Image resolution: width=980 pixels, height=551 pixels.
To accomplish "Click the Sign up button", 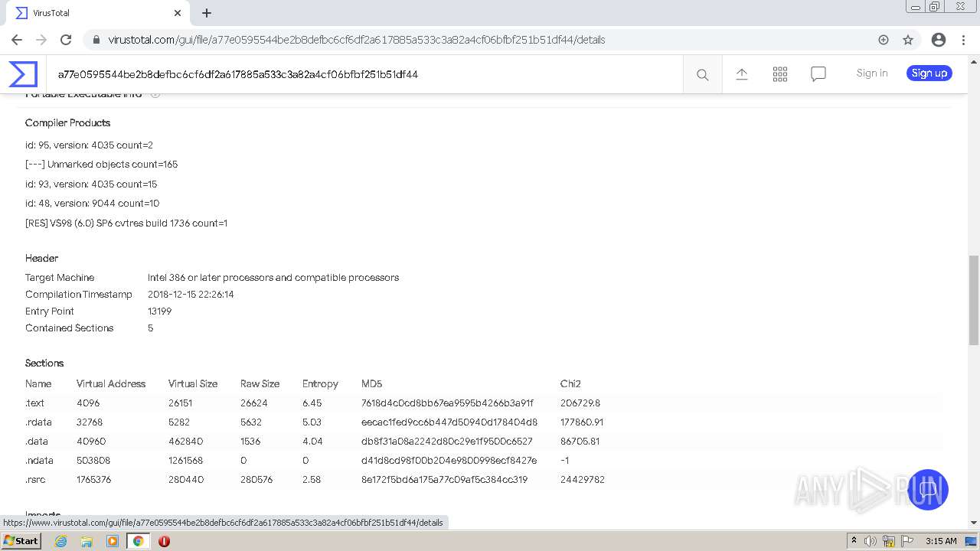I will tap(929, 73).
